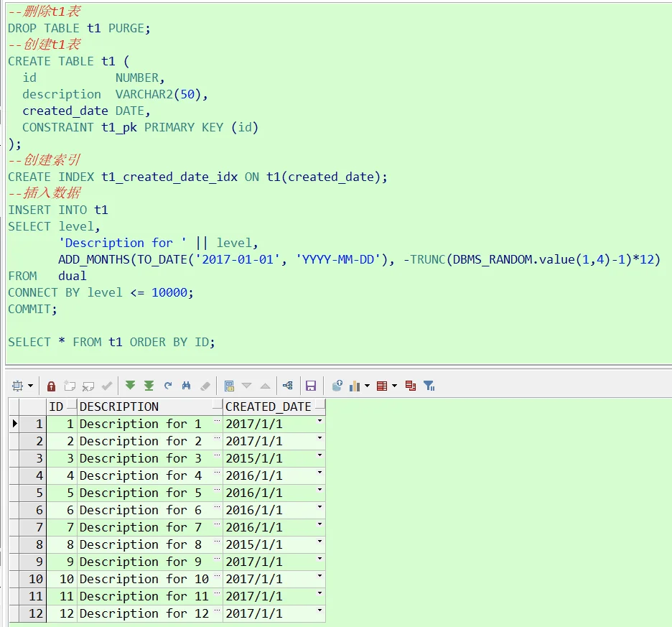Viewport: 672px width, 627px height.
Task: Click 'INSERT INTO t1' line
Action: click(58, 210)
